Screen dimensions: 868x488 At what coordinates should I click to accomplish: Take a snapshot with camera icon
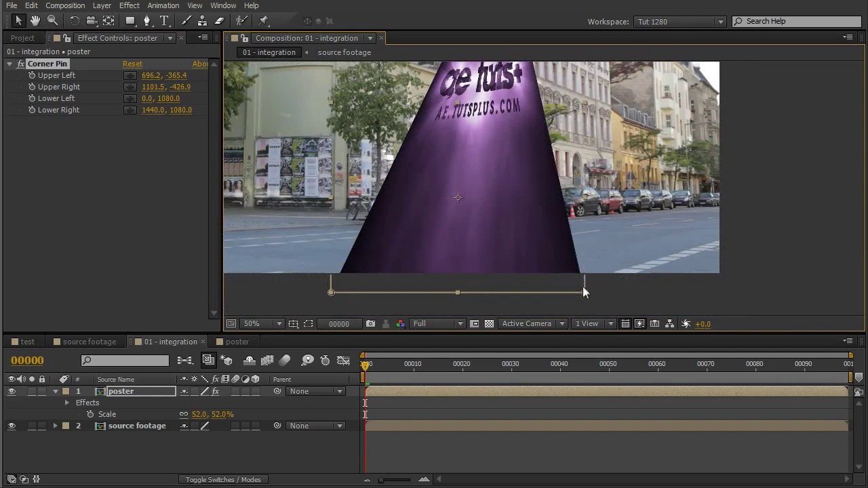370,324
